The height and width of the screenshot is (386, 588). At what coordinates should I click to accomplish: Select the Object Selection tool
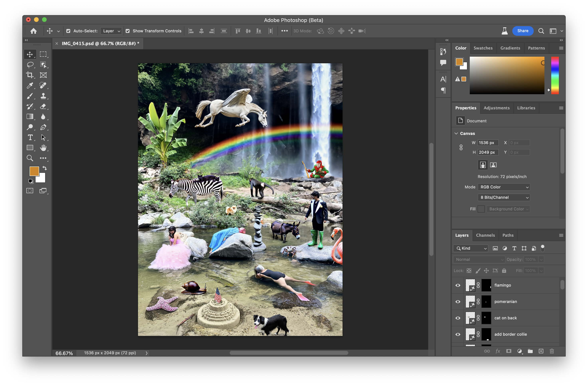tap(43, 65)
